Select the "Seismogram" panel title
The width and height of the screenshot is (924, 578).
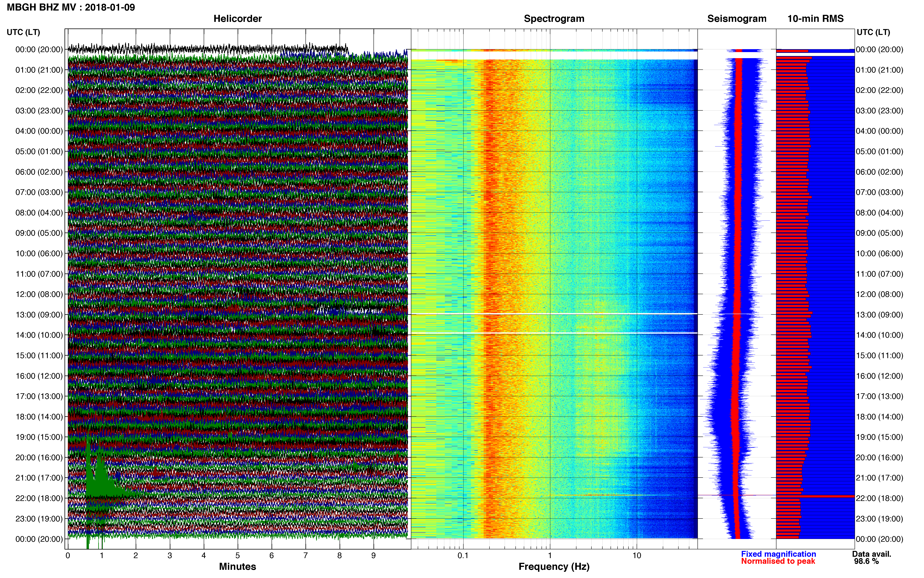737,19
